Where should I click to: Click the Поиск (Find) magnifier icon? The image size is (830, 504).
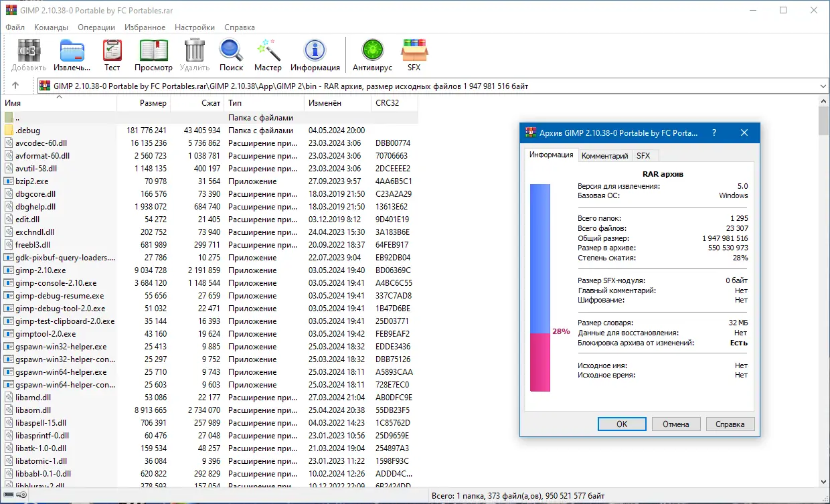coord(231,50)
